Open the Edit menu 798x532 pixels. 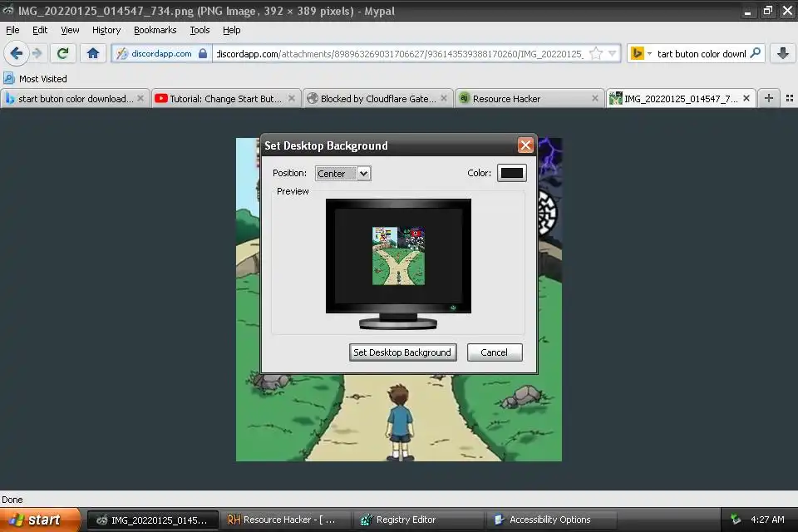tap(40, 30)
